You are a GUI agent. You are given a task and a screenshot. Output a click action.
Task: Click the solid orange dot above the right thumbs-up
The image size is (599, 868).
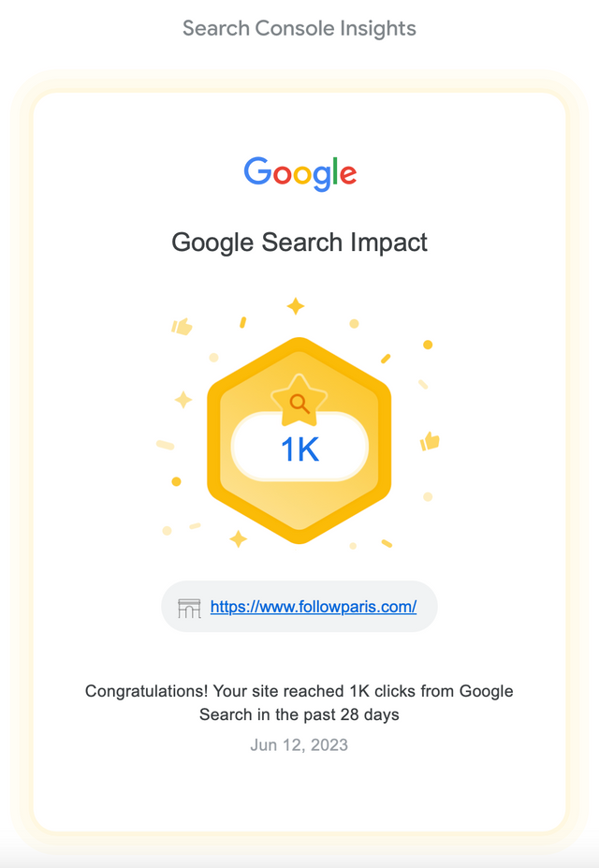[428, 345]
